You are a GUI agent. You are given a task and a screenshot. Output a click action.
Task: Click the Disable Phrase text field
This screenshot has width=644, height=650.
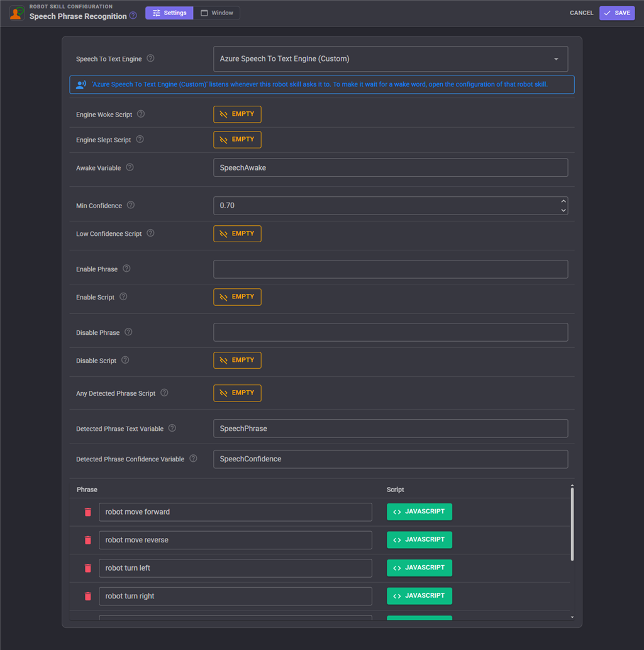pyautogui.click(x=391, y=332)
